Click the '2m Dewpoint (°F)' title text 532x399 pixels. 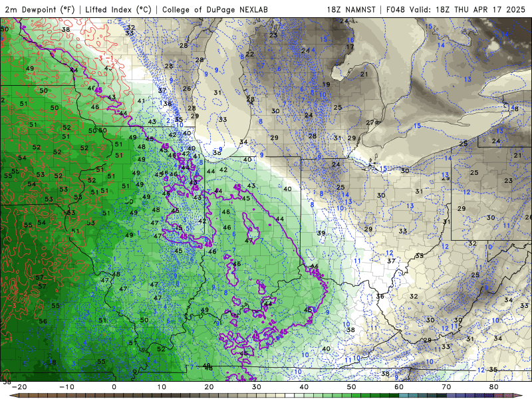point(39,9)
